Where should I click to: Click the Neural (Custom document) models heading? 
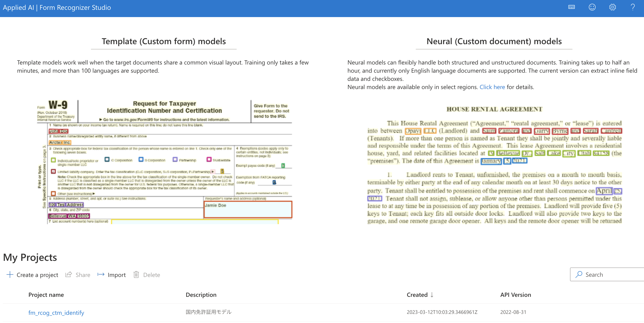pos(494,41)
